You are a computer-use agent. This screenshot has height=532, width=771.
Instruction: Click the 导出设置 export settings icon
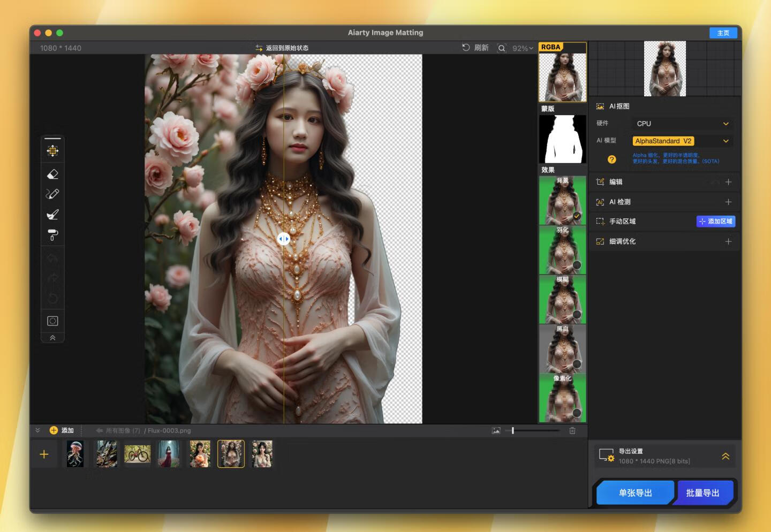pyautogui.click(x=607, y=455)
